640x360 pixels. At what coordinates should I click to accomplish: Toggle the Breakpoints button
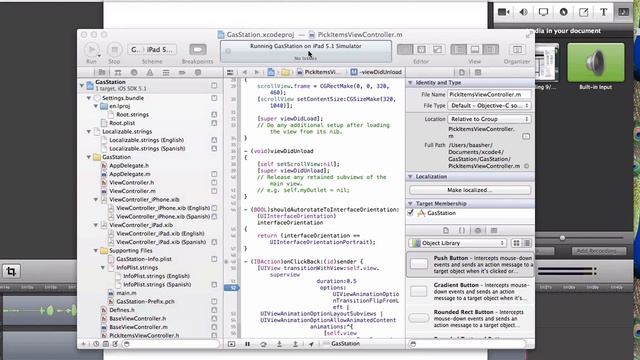point(198,49)
